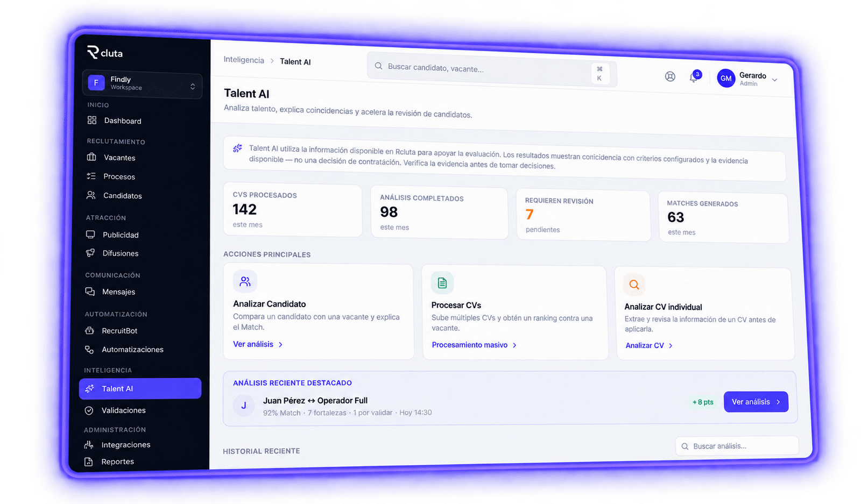Click the +8 pts badge
861x504 pixels.
coord(703,402)
